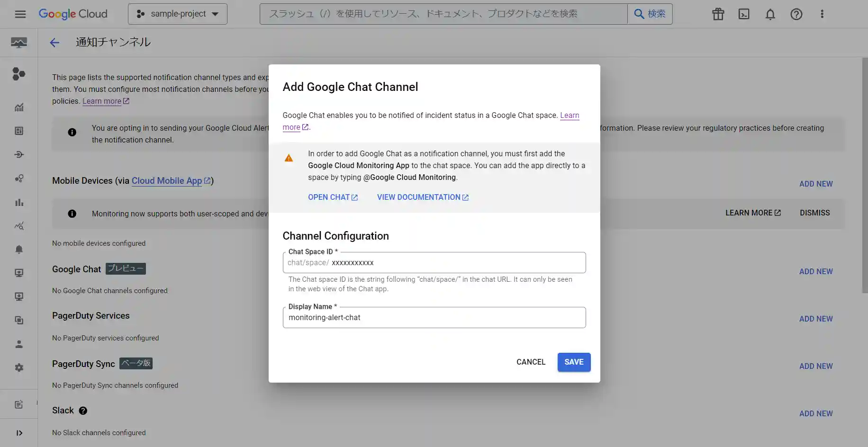
Task: Click the ベータ版 badge beside PagerDuty Sync
Action: click(136, 364)
